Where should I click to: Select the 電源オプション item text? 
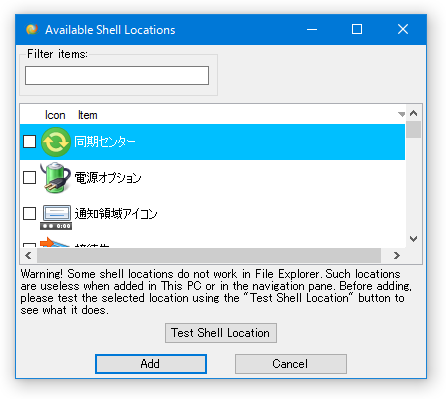pos(108,178)
